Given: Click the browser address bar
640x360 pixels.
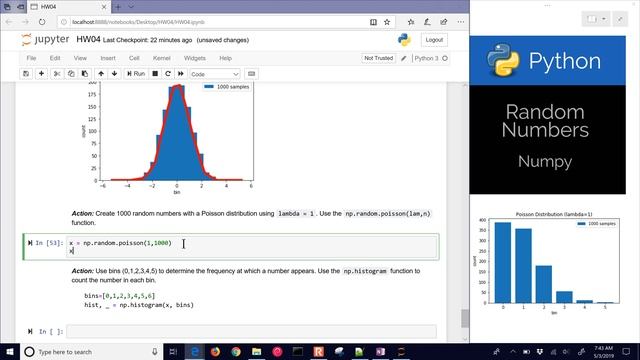Looking at the screenshot, I should coord(212,22).
